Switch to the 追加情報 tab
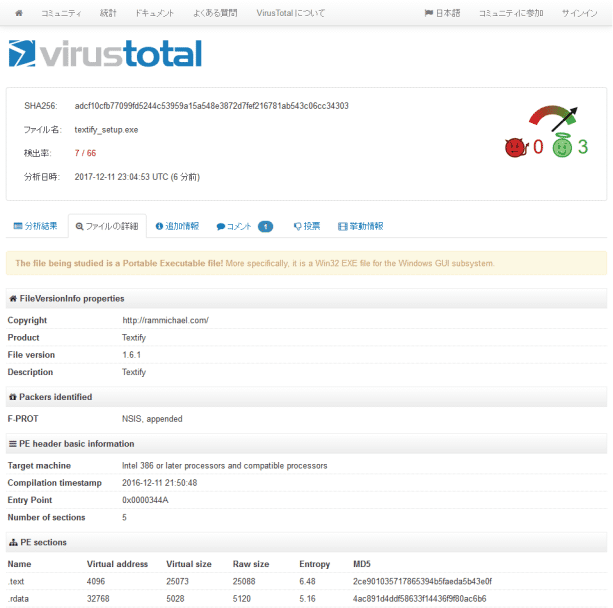613x608 pixels. [x=177, y=226]
